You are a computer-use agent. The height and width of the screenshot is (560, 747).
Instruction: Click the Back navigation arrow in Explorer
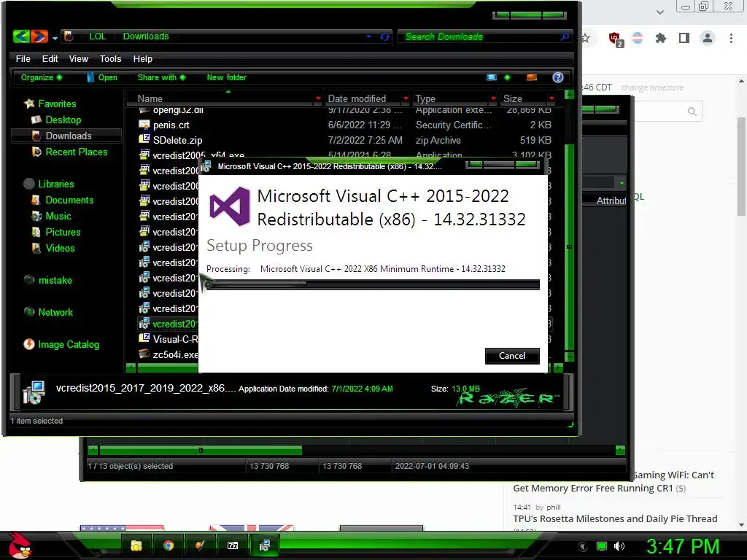pyautogui.click(x=21, y=36)
